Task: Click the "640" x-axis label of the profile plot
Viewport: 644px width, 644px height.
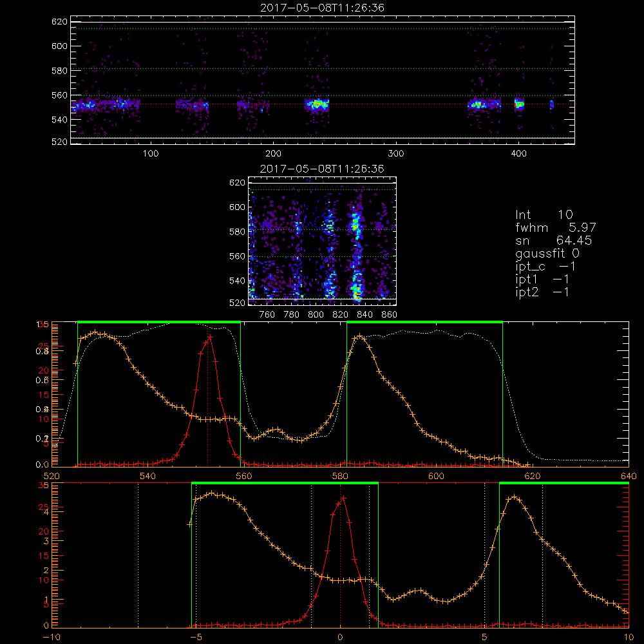Action: pyautogui.click(x=629, y=476)
